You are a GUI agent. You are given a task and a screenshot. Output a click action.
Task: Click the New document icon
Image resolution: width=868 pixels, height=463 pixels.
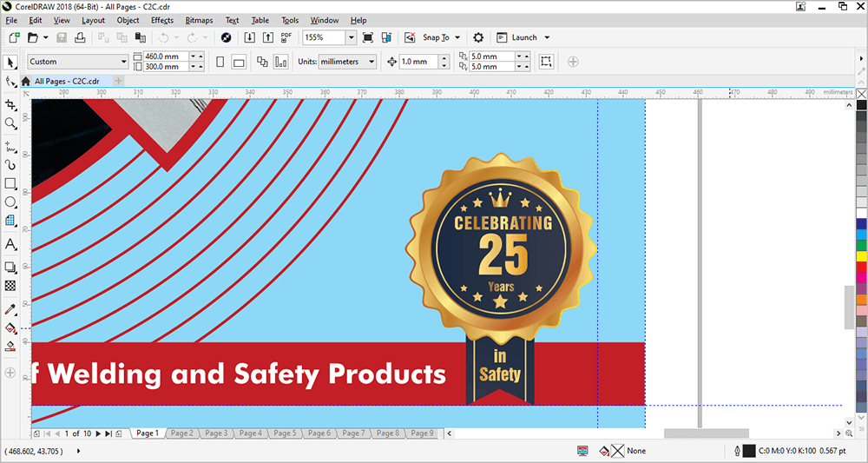[x=15, y=37]
